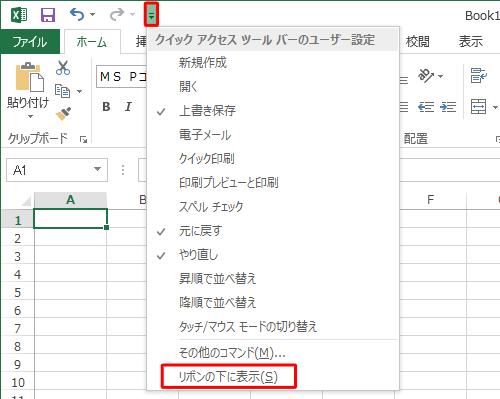Open Customize Quick Access Toolbar dropdown button
Viewport: 500px width, 399px height.
(151, 14)
